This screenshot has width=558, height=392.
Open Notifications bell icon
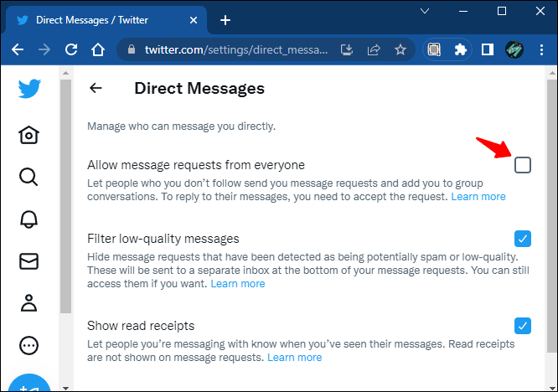[x=28, y=219]
